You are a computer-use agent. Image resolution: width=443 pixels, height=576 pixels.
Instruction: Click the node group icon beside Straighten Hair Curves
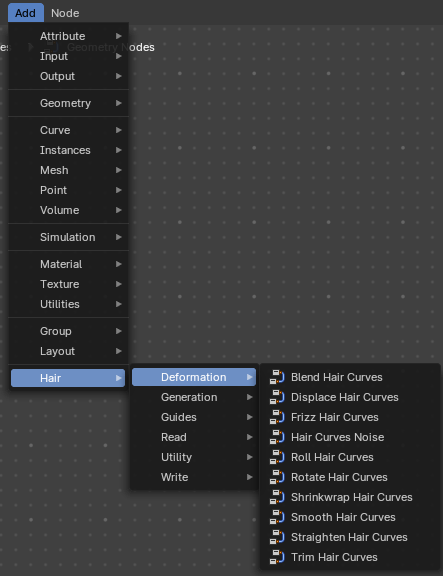tap(277, 537)
